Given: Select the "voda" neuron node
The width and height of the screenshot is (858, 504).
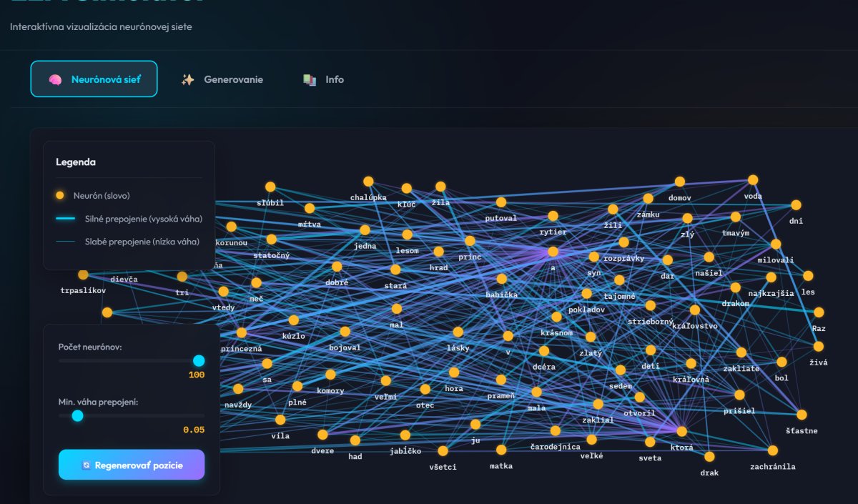Looking at the screenshot, I should pos(753,180).
